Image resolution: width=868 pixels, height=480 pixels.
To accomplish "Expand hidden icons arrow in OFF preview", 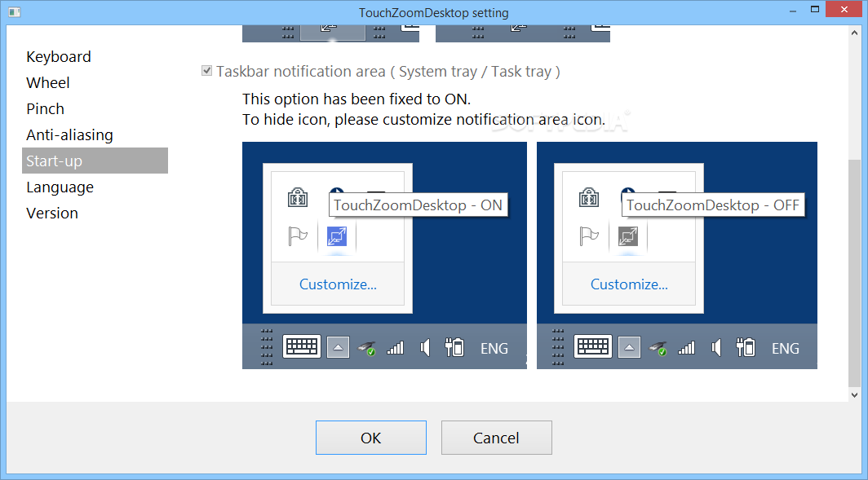I will coord(630,347).
